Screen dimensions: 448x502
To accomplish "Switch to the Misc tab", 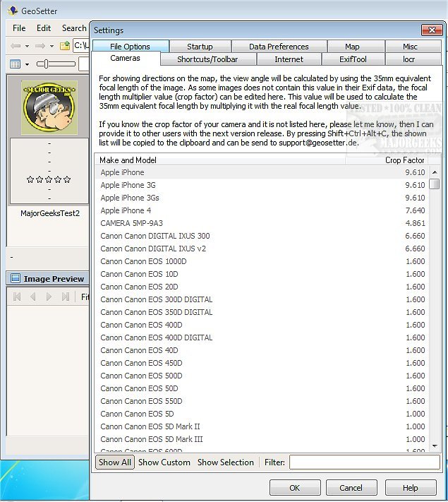I will (410, 47).
